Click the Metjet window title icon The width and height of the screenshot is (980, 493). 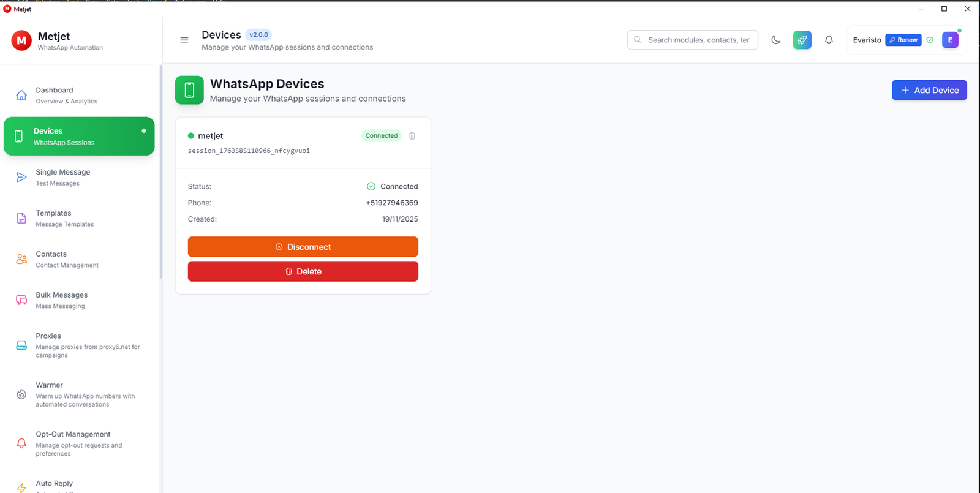tap(7, 9)
